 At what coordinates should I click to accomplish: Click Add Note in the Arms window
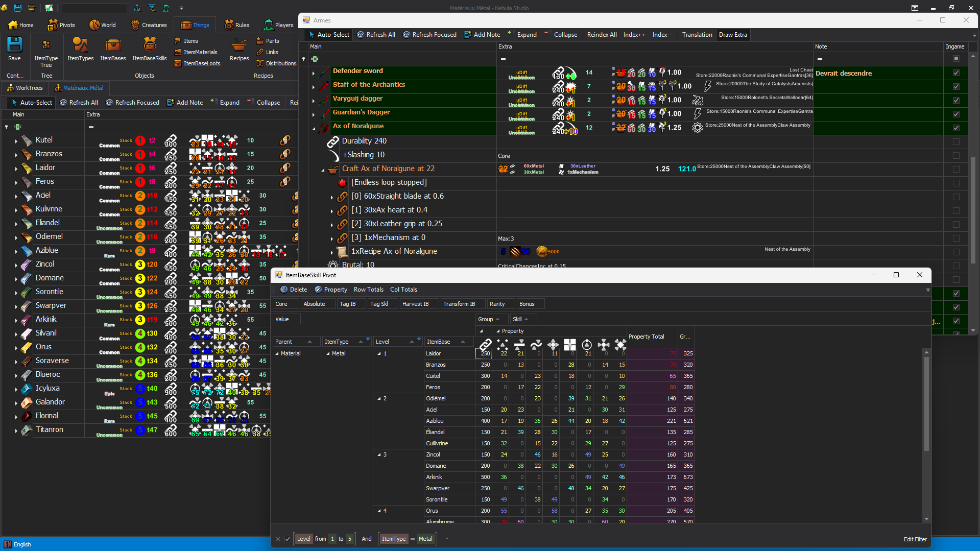(x=482, y=35)
